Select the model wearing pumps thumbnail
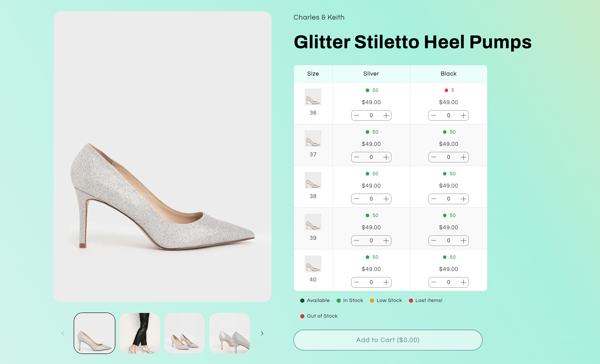The height and width of the screenshot is (364, 600). (x=140, y=333)
